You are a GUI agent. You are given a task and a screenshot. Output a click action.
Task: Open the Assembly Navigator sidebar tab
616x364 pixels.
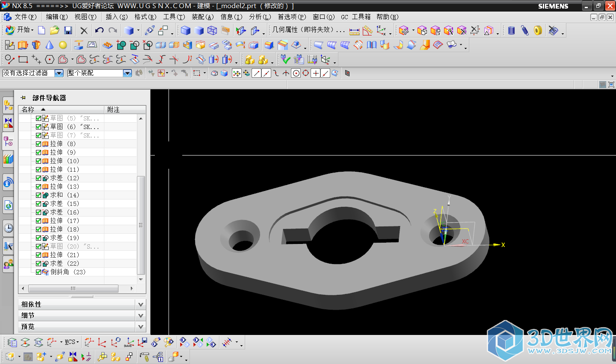click(x=8, y=105)
